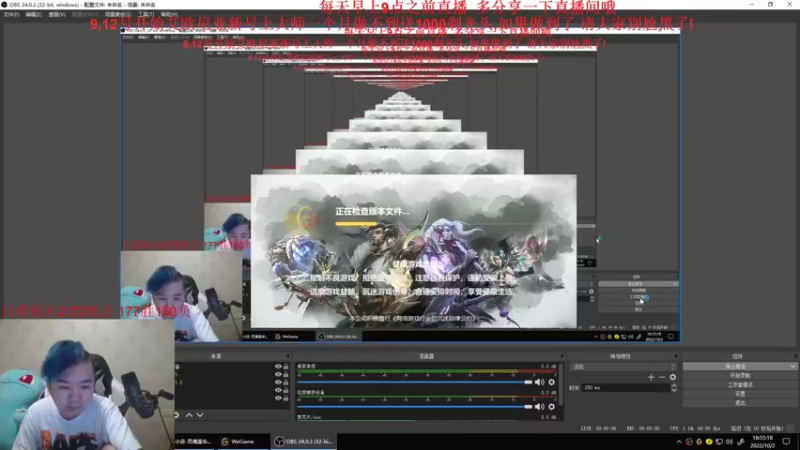Open the 帮助(H) menu
The width and height of the screenshot is (800, 450).
pyautogui.click(x=169, y=15)
